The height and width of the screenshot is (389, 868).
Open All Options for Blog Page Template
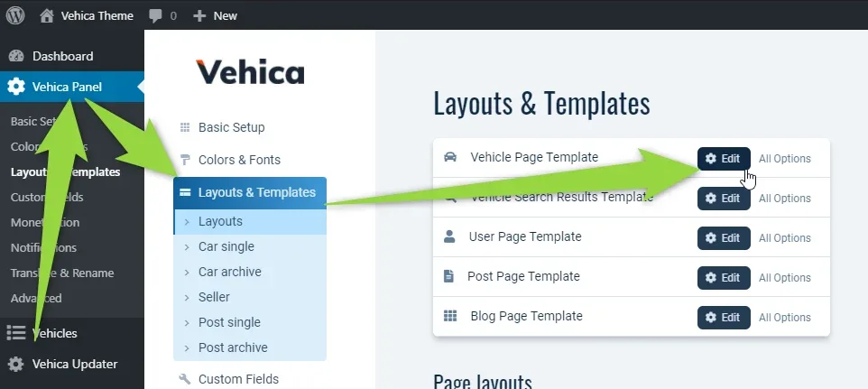coord(784,318)
